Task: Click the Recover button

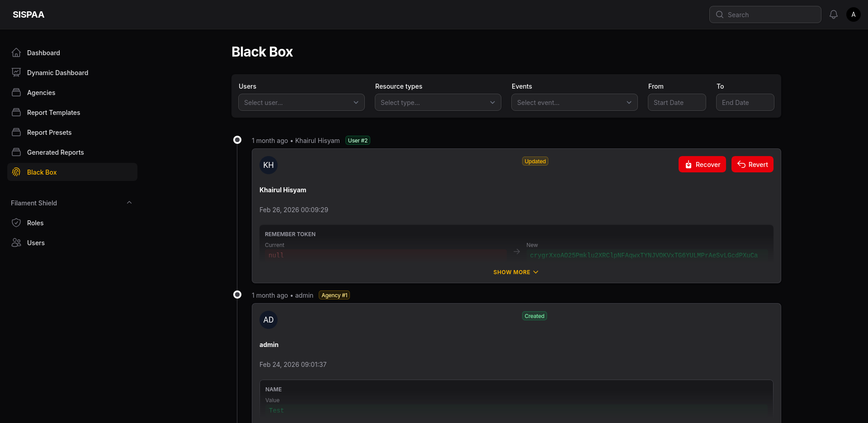Action: tap(702, 164)
